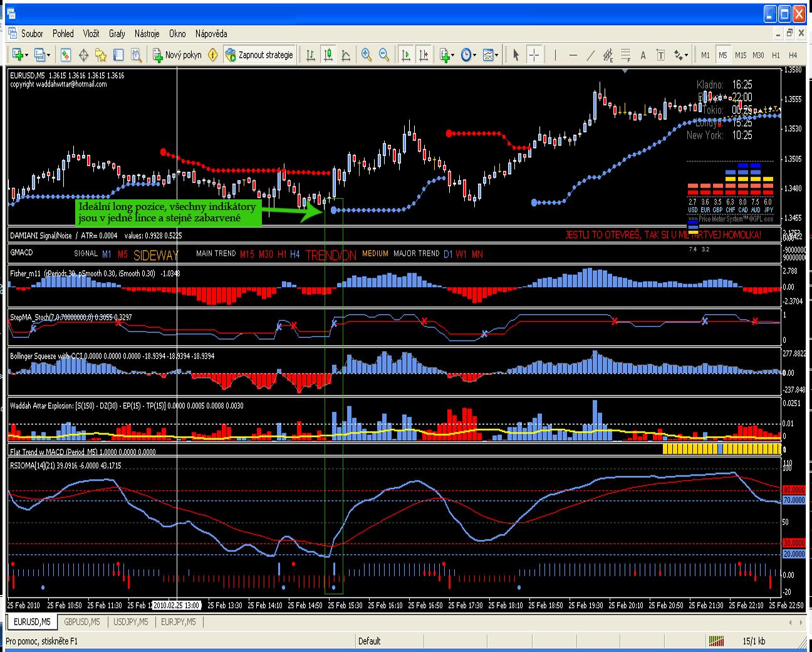Switch timeframe to H4

(793, 55)
